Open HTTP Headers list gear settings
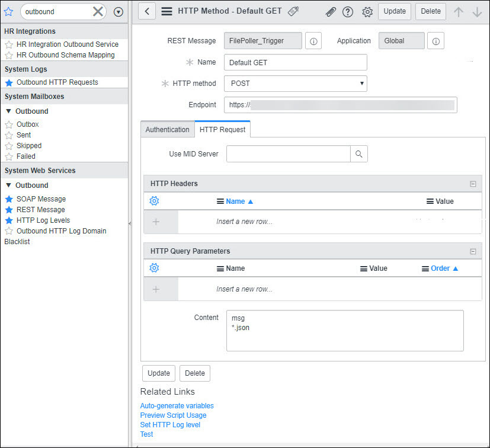490x448 pixels. [155, 201]
